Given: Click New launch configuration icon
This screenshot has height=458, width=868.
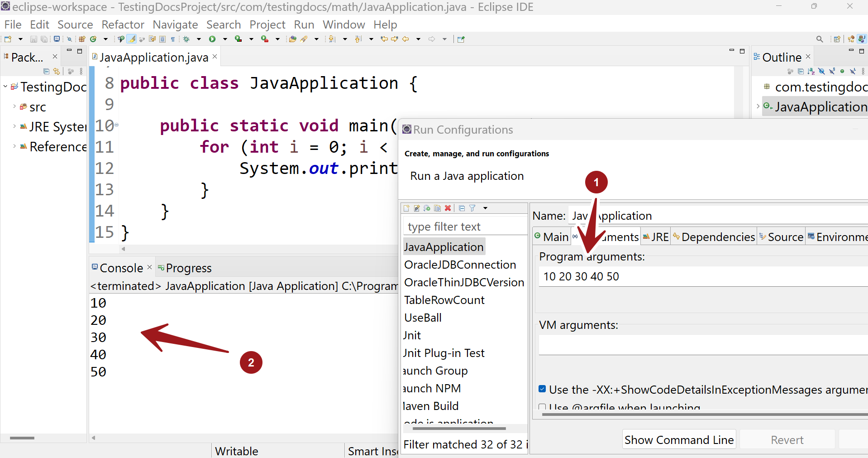Looking at the screenshot, I should tap(406, 208).
